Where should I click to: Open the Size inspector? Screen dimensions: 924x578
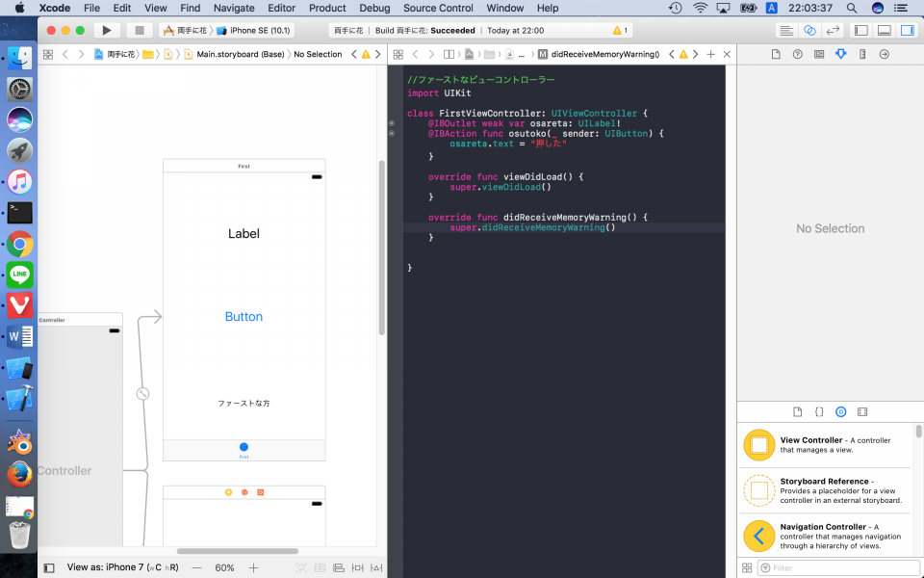click(x=862, y=54)
